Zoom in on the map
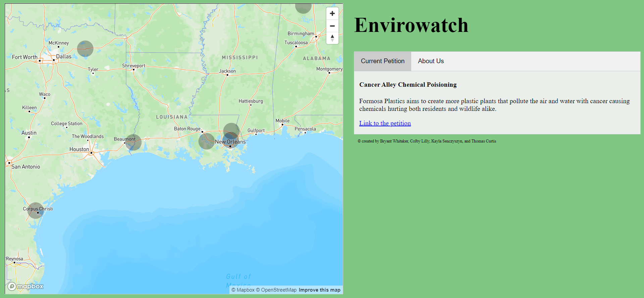The height and width of the screenshot is (298, 644). point(332,13)
